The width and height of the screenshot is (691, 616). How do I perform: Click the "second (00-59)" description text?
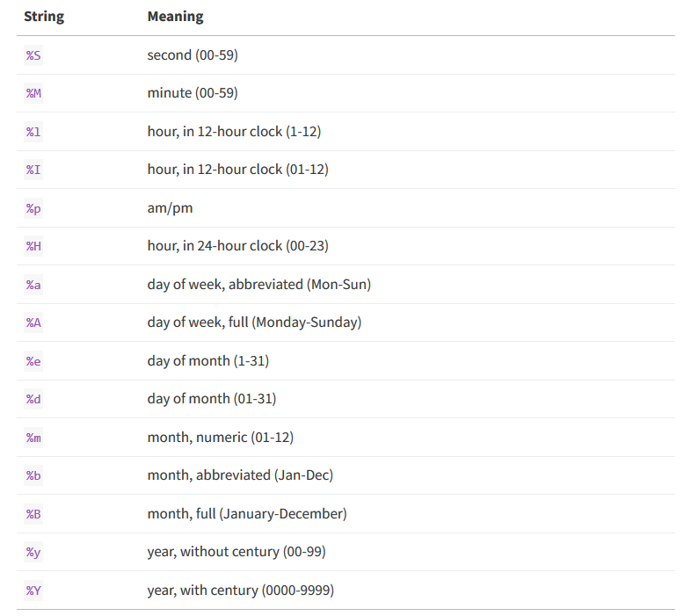[193, 55]
